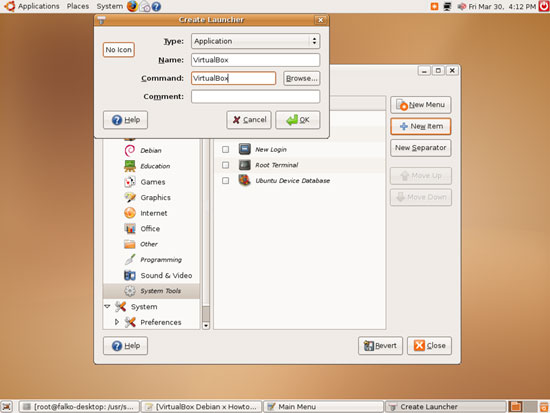Select the Other folder icon
Viewport: 550px width, 413px height.
click(x=130, y=244)
